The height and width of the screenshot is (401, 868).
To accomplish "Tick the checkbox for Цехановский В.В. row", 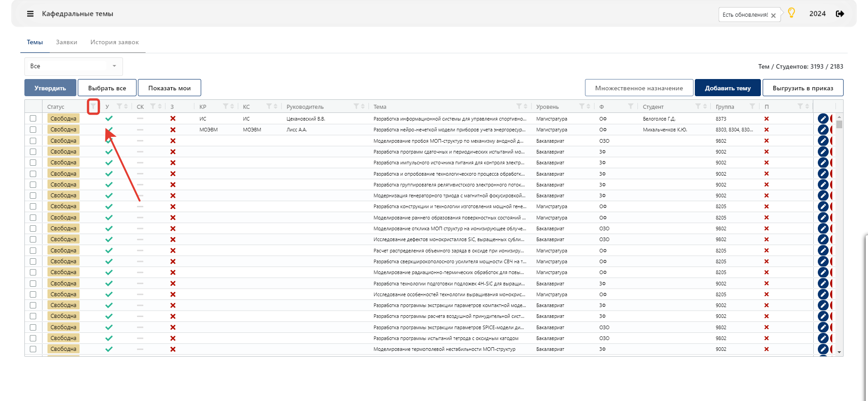I will coord(33,119).
